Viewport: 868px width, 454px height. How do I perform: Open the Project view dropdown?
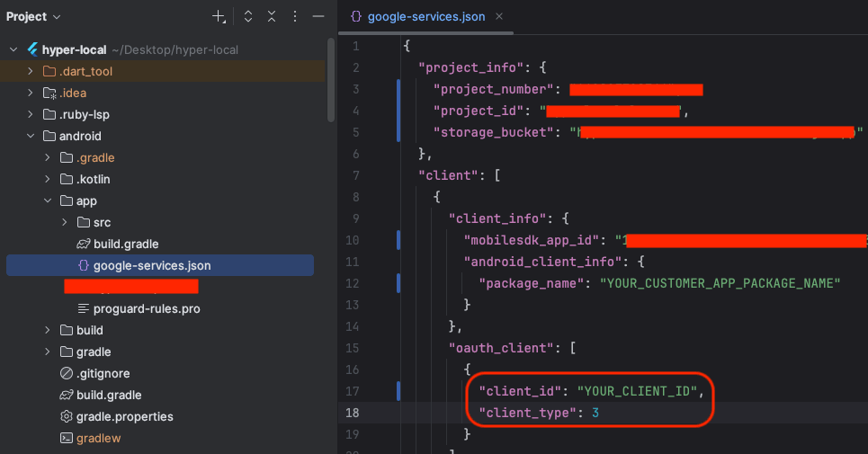(x=32, y=16)
